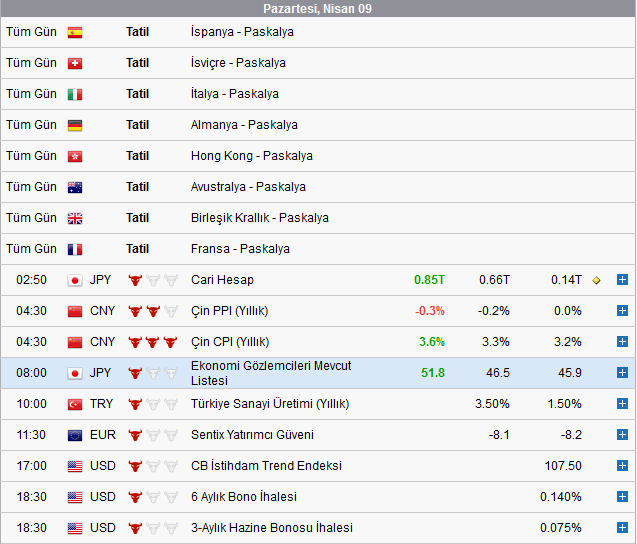Screen dimensions: 637x544
Task: Click the Australia flag icon
Action: point(75,187)
